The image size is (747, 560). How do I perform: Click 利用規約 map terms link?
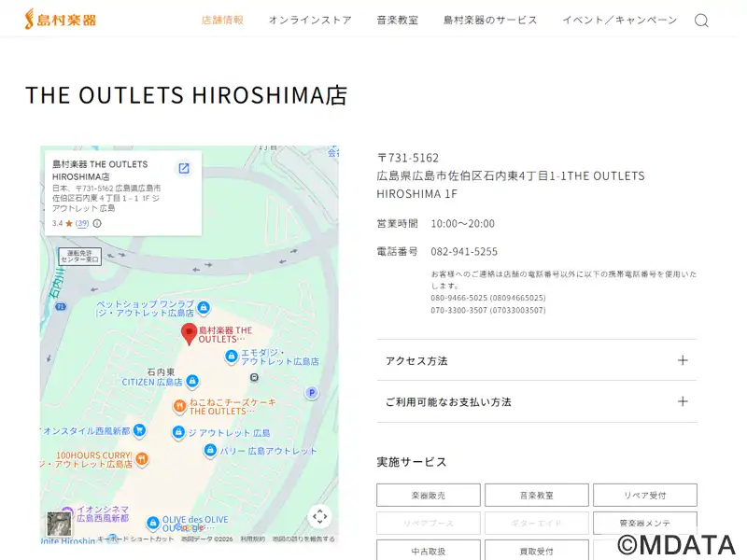click(252, 539)
